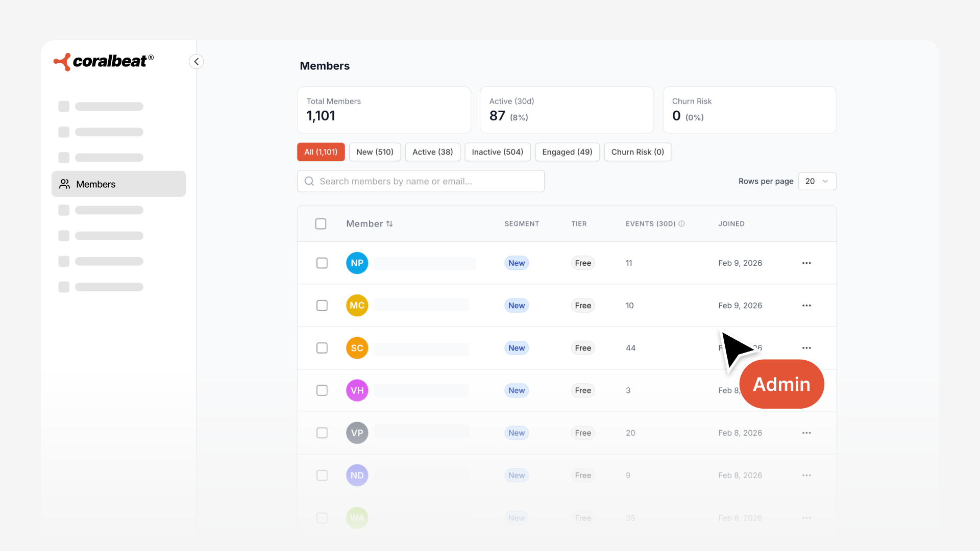Sort by Member column arrows
Viewport: 980px width, 551px height.
(x=389, y=224)
